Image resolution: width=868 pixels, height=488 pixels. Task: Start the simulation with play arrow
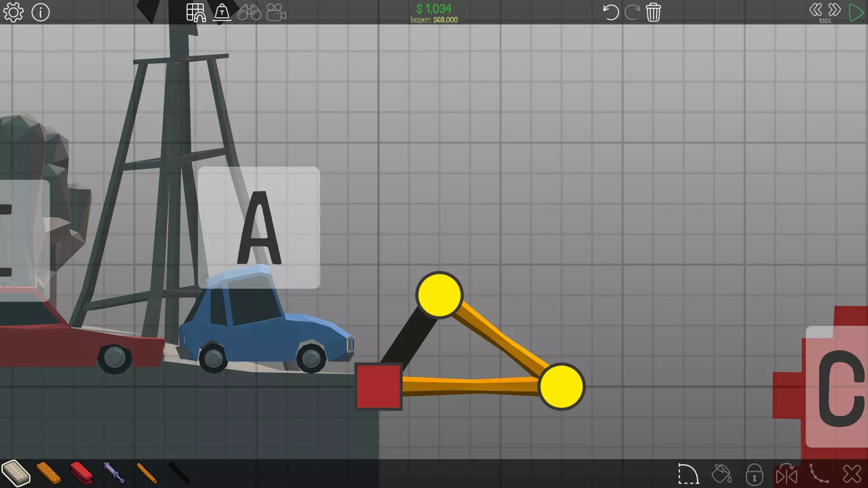point(855,12)
